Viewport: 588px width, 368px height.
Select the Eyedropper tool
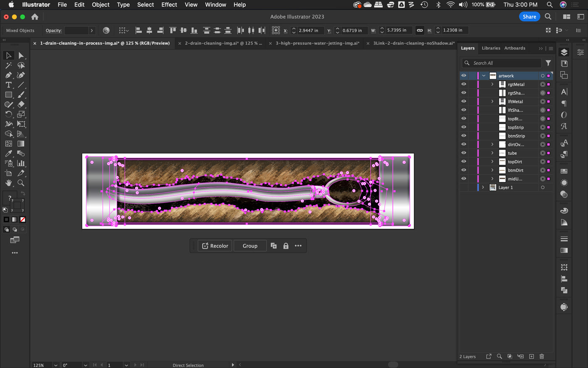pos(8,154)
